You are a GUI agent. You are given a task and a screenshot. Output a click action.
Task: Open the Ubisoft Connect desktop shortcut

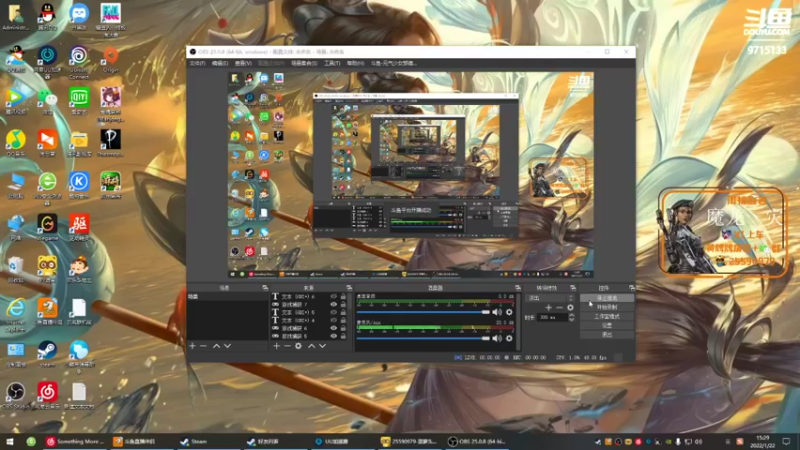pos(79,62)
